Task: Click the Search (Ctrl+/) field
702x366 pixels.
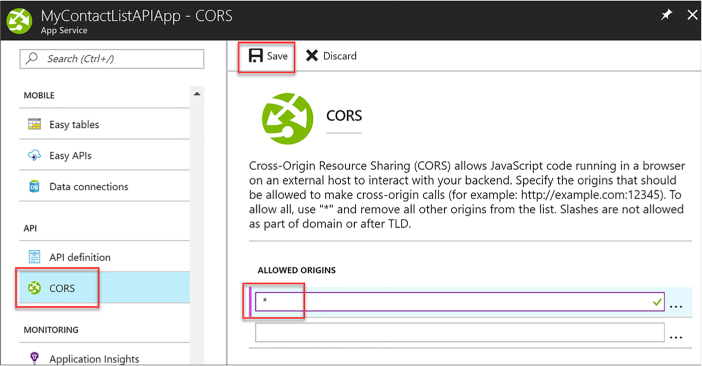Action: pyautogui.click(x=111, y=59)
